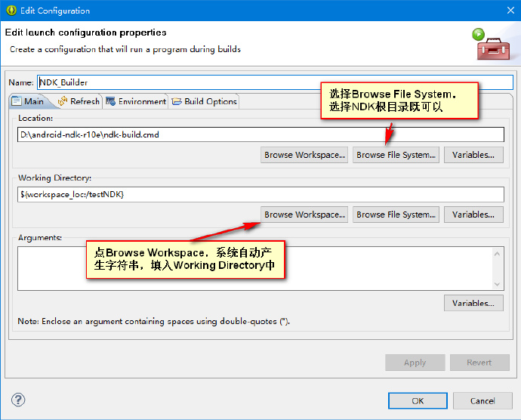Open the Environment tab
The height and width of the screenshot is (420, 521).
pos(136,101)
